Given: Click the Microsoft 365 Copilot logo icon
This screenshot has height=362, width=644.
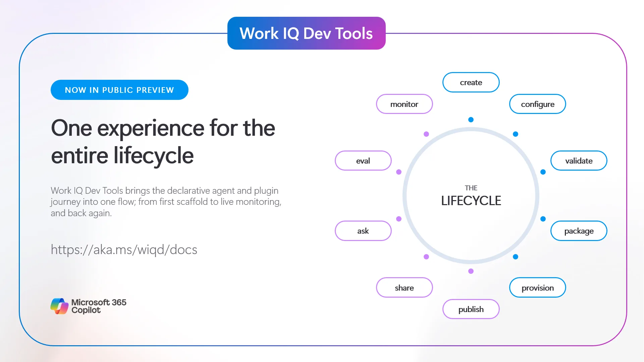Looking at the screenshot, I should (x=59, y=306).
